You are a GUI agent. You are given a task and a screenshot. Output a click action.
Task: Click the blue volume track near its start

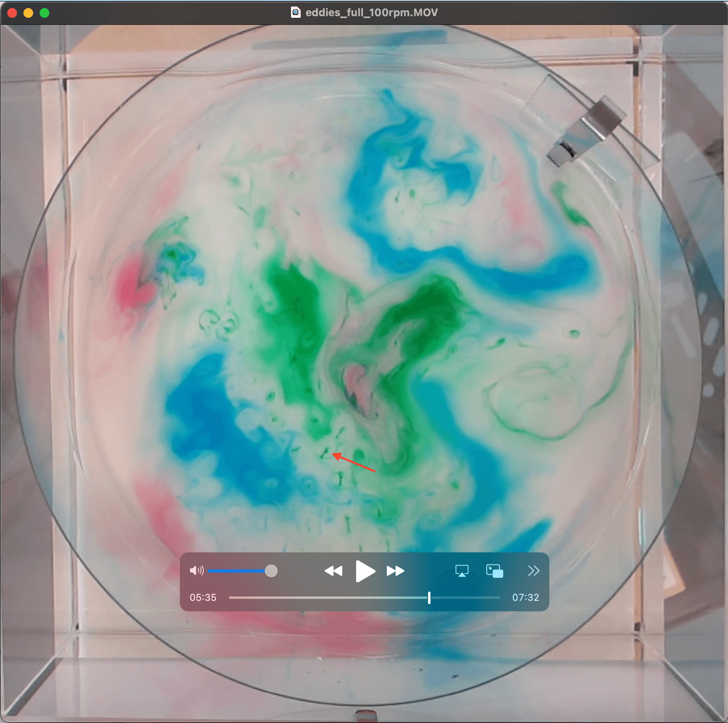[214, 571]
